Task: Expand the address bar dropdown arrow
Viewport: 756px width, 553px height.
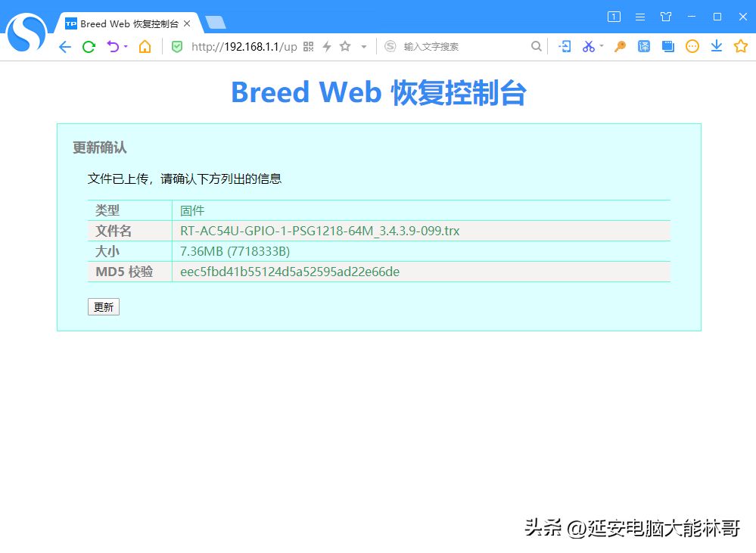Action: [x=364, y=47]
